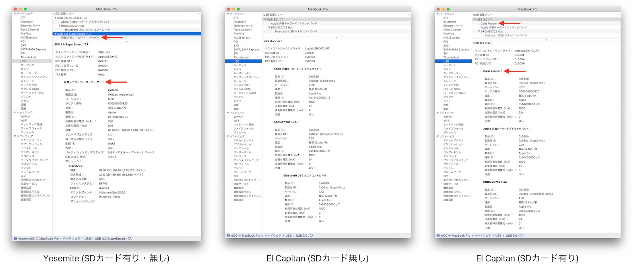644x272 pixels.
Task: Click sort chevron of USB 装置ツリー, SDカード無し window
Action: point(409,14)
